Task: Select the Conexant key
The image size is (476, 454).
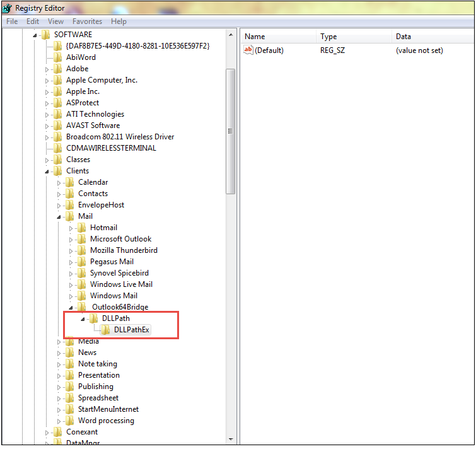Action: pos(82,432)
